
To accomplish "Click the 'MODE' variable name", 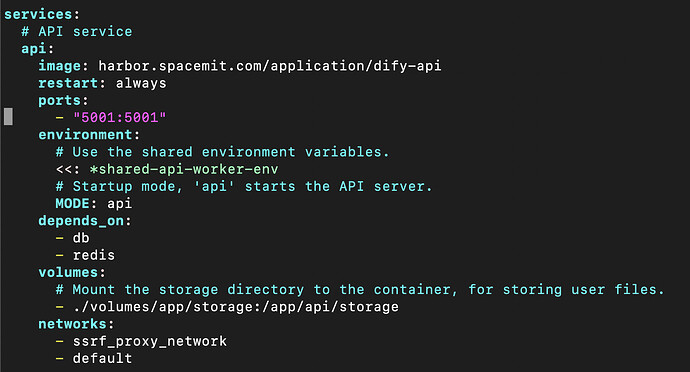I will pyautogui.click(x=73, y=203).
